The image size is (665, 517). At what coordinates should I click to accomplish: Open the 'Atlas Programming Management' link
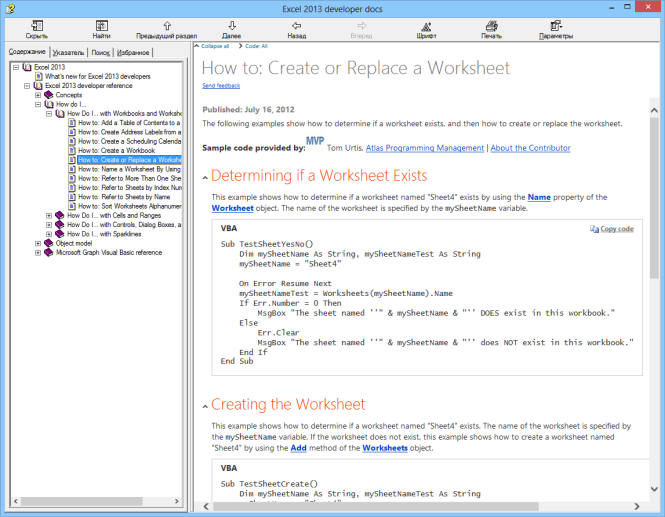425,148
